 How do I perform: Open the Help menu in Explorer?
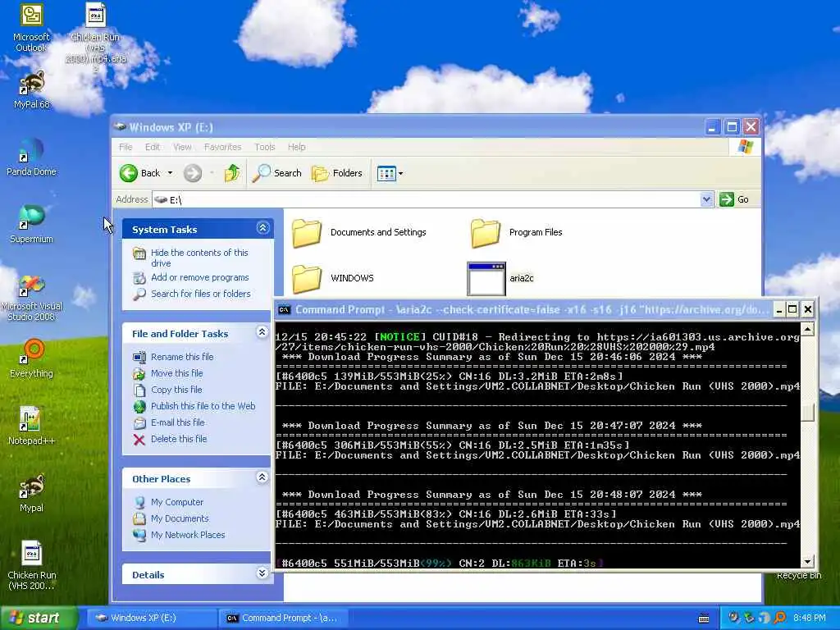(296, 147)
